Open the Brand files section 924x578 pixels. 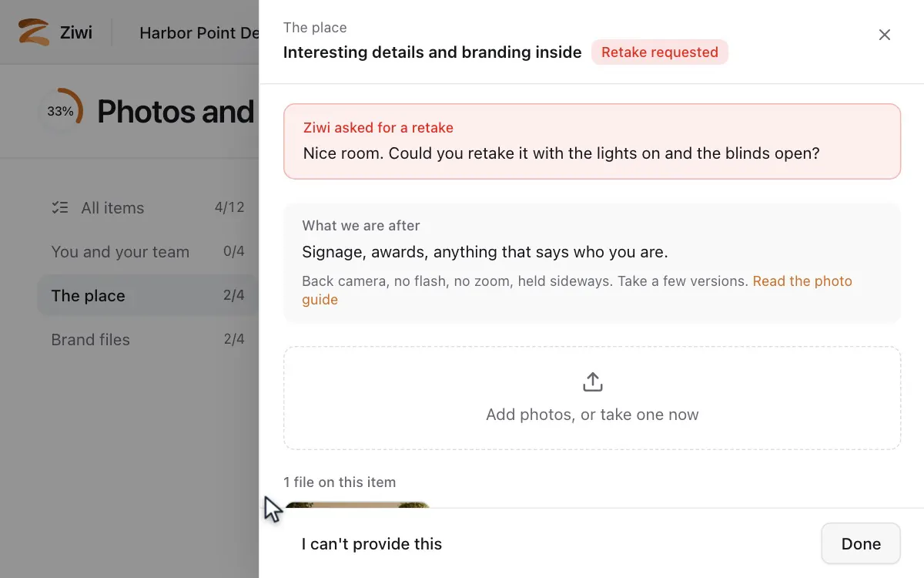(148, 339)
